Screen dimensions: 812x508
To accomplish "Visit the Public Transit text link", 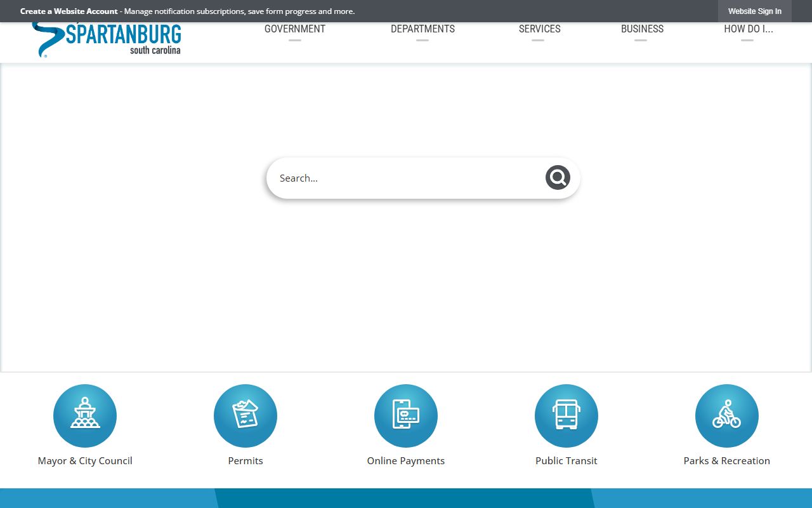I will pyautogui.click(x=566, y=461).
